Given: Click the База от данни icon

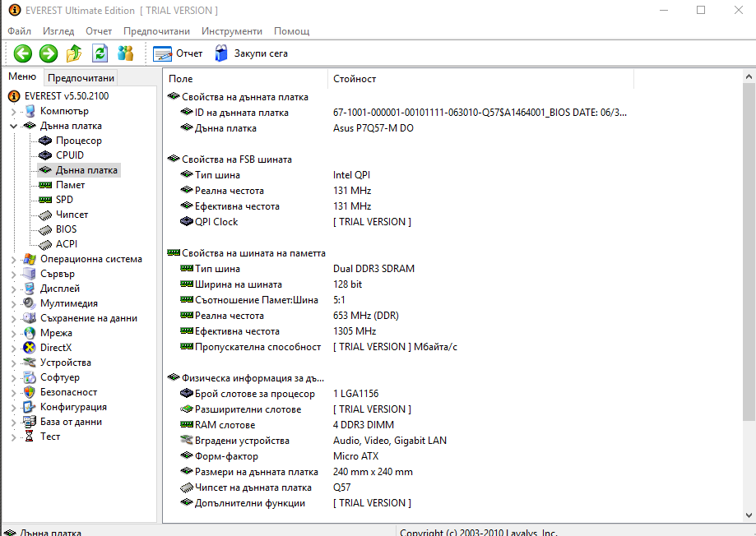Looking at the screenshot, I should (30, 422).
